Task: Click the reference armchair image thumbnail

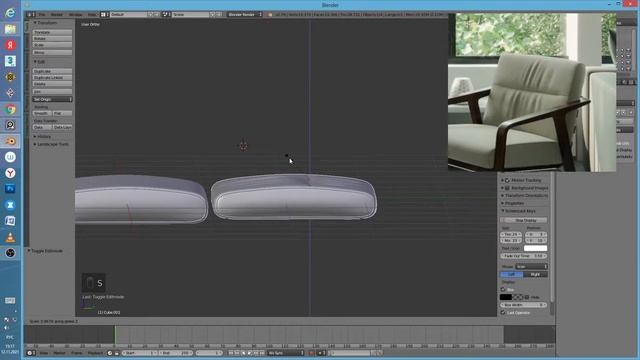Action: click(x=532, y=93)
